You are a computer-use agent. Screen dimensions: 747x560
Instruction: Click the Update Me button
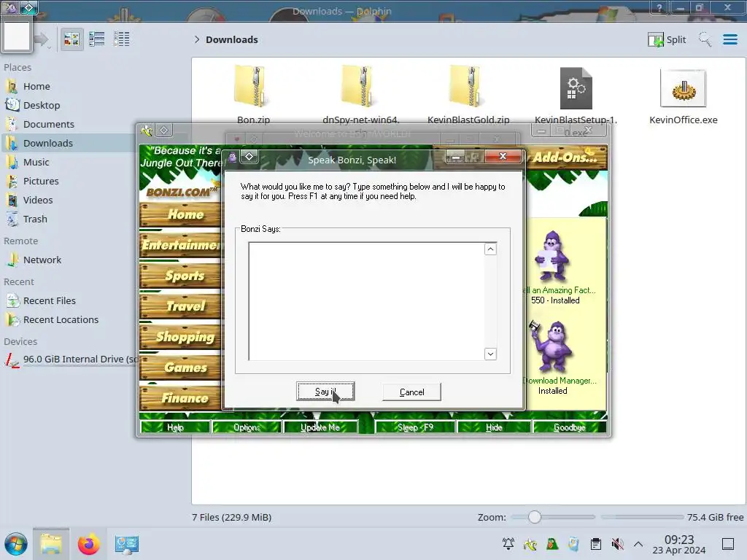pyautogui.click(x=320, y=427)
